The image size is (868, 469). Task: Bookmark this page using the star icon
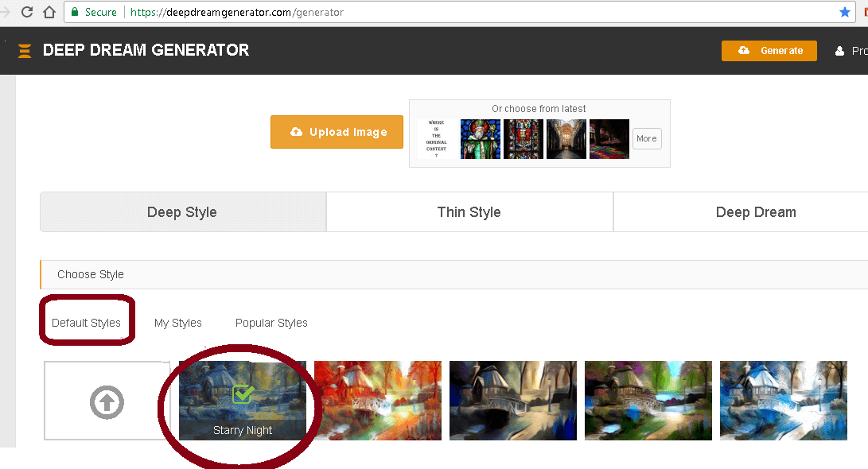pos(844,12)
